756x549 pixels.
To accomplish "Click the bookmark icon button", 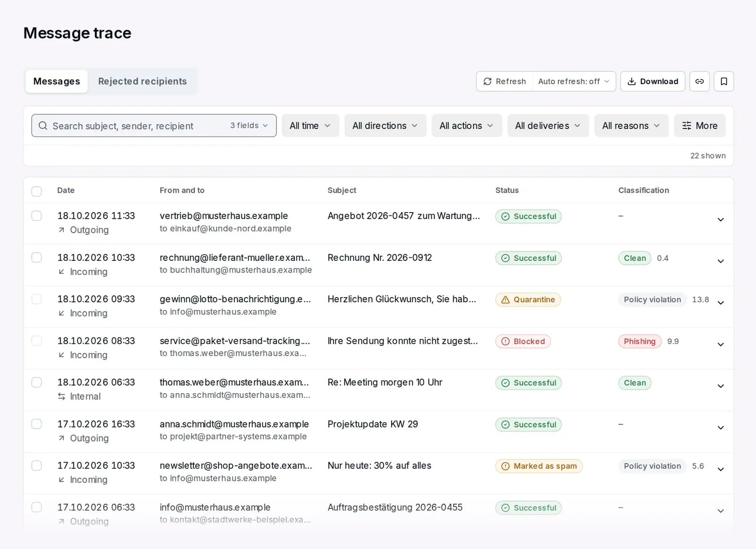I will 723,81.
